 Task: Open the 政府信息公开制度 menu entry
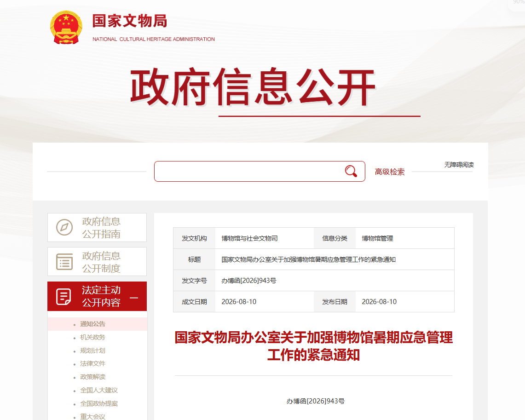[97, 262]
